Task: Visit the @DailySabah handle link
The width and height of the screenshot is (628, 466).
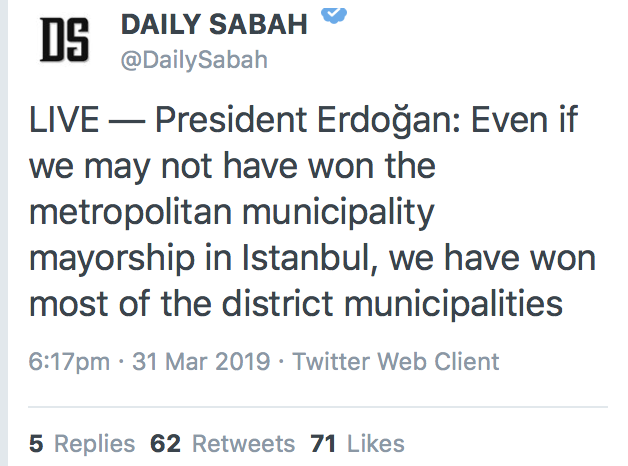Action: [x=194, y=60]
